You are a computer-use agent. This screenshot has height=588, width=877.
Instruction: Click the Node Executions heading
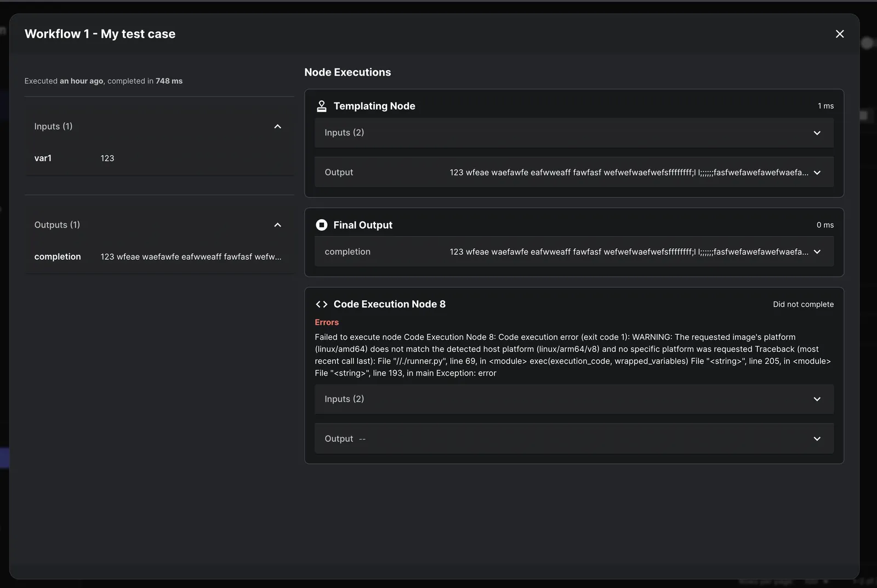[348, 72]
